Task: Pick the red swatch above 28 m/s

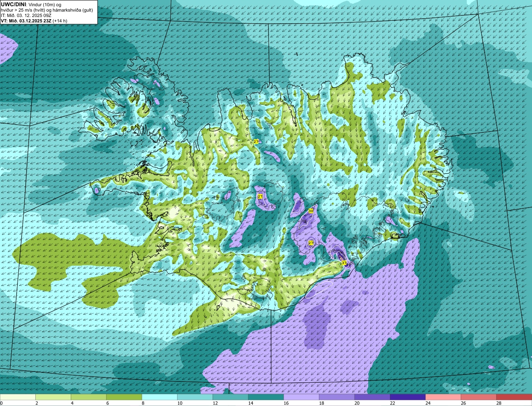Action: (514, 397)
